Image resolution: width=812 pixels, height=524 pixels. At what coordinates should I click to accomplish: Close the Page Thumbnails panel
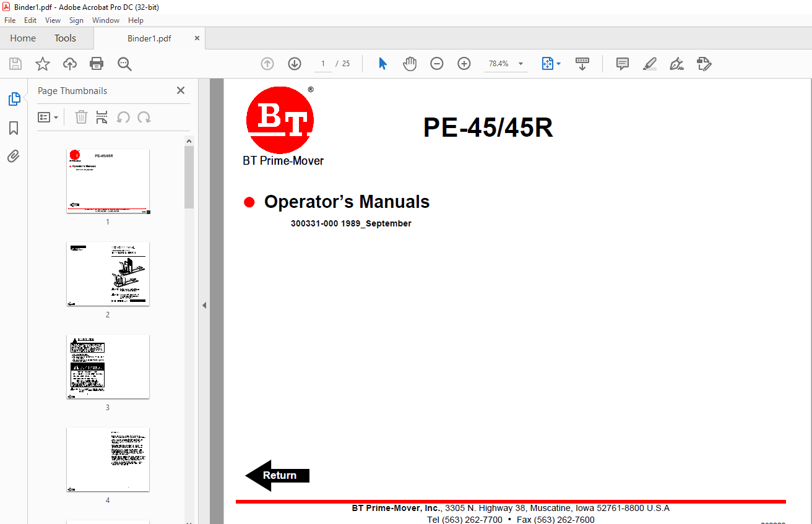181,90
